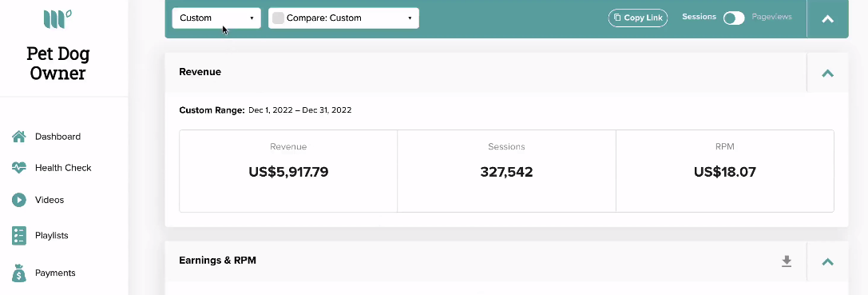Click the Earnings & RPM heading
Viewport: 868px width, 295px height.
(x=217, y=260)
